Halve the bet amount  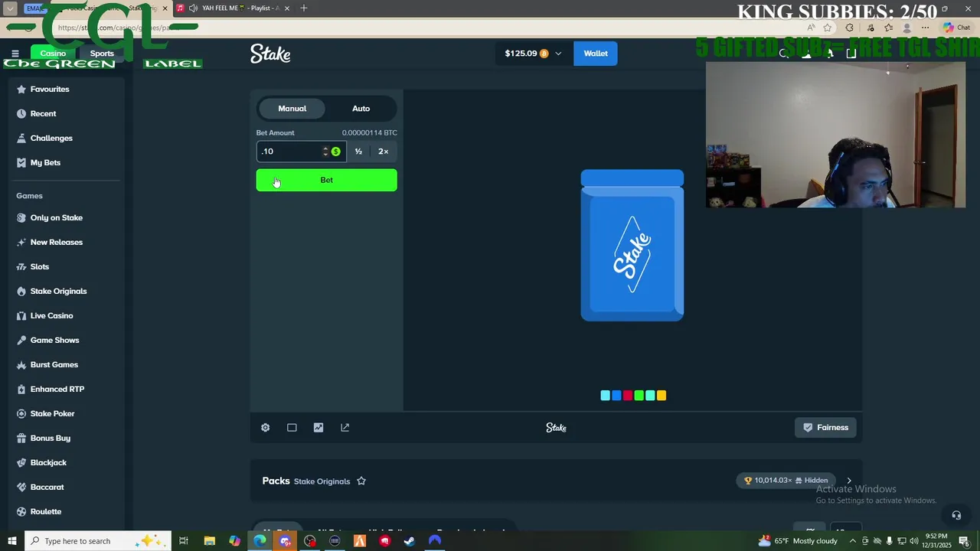(358, 152)
